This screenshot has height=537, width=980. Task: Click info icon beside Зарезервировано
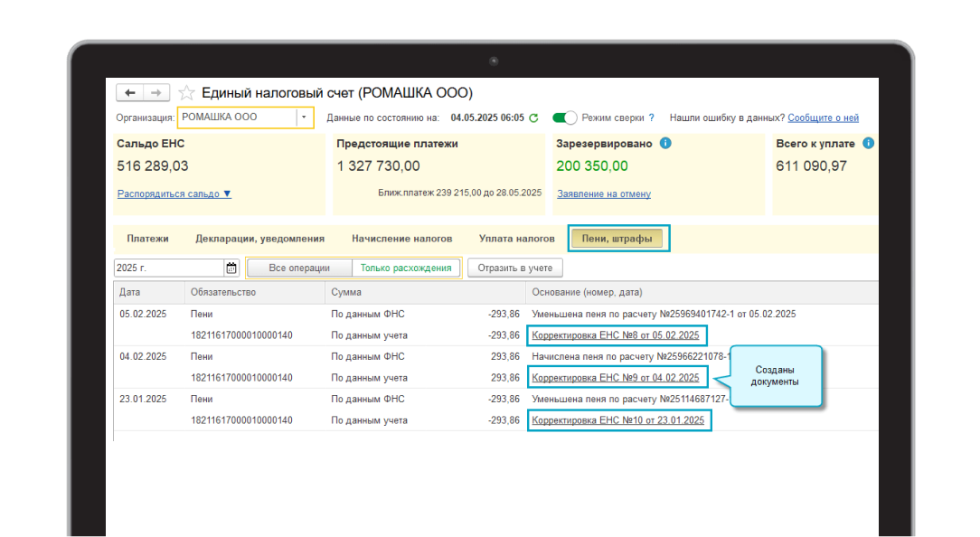coord(665,144)
